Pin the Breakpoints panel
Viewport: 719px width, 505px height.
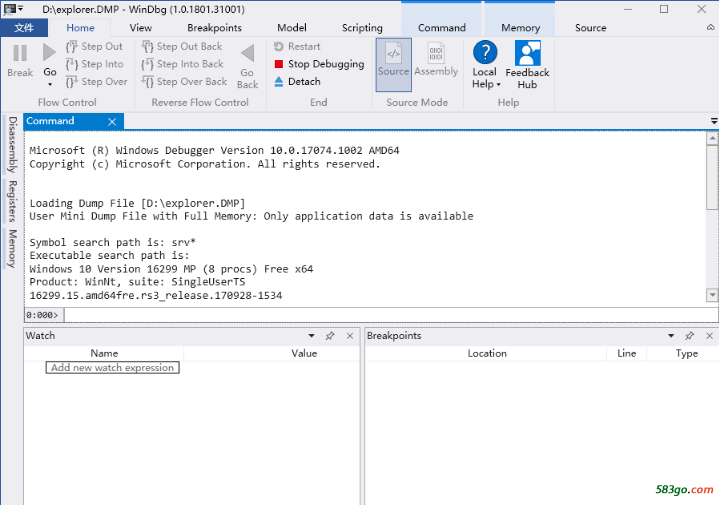(x=689, y=336)
